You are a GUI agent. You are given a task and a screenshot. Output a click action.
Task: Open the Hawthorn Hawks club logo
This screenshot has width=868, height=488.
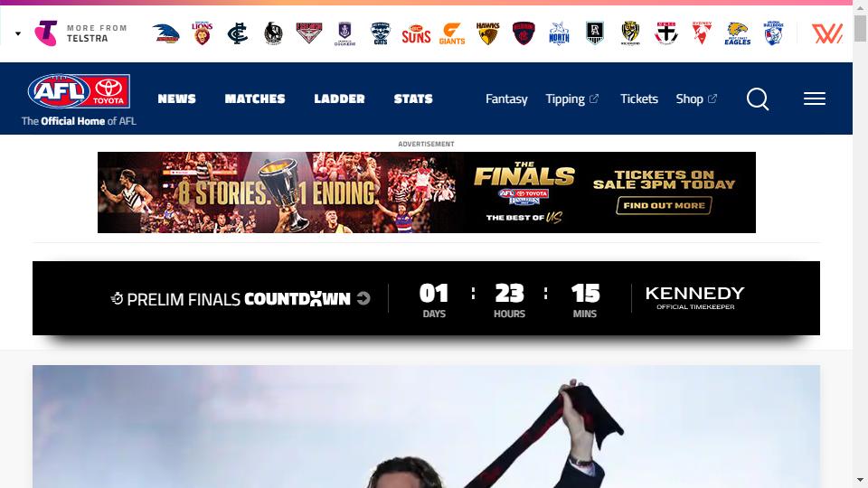pos(487,33)
